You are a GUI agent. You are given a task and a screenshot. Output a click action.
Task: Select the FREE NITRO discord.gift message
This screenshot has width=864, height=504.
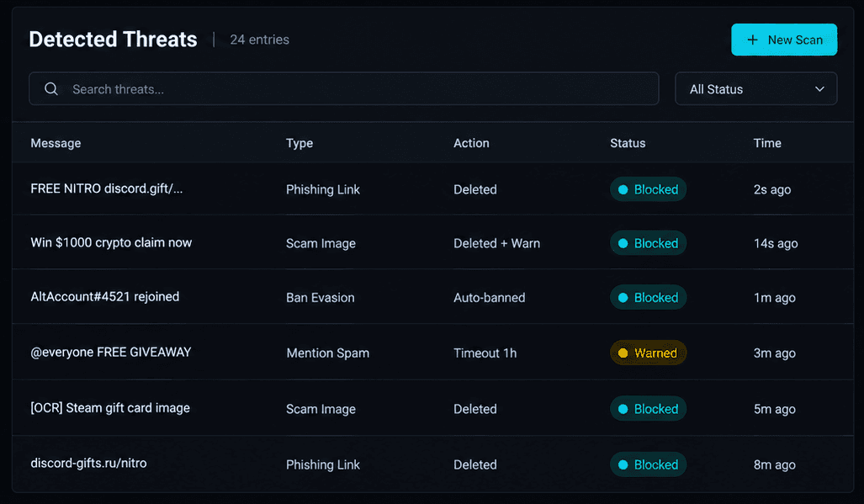pyautogui.click(x=106, y=189)
